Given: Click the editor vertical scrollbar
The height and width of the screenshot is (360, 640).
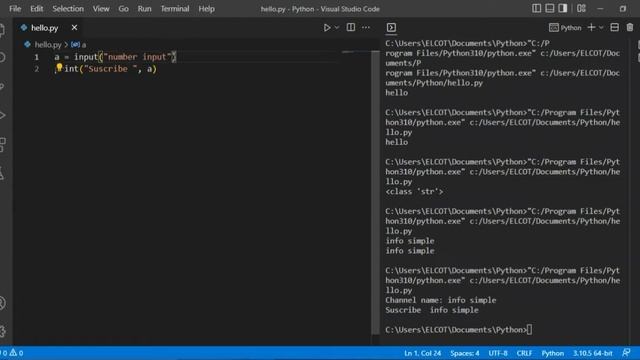Looking at the screenshot, I should tap(376, 192).
